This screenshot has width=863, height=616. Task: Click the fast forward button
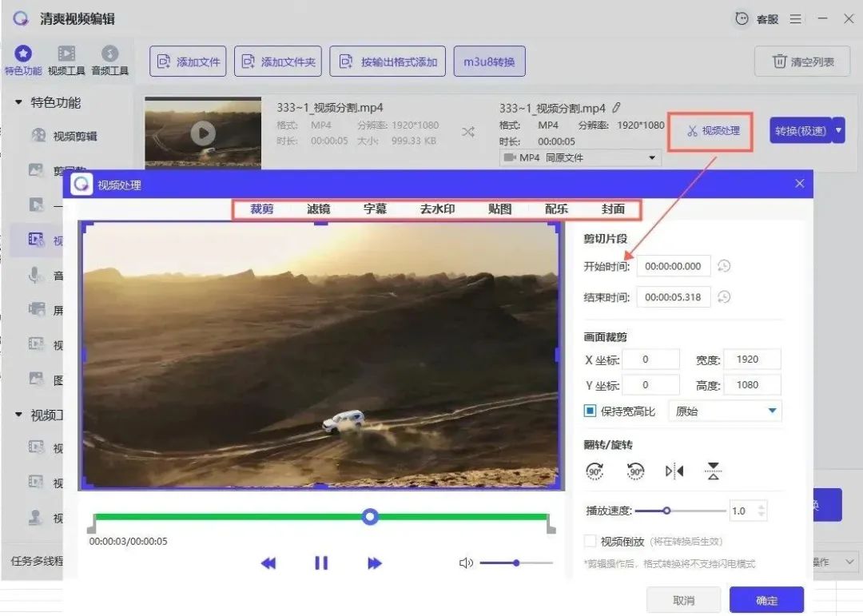tap(374, 563)
